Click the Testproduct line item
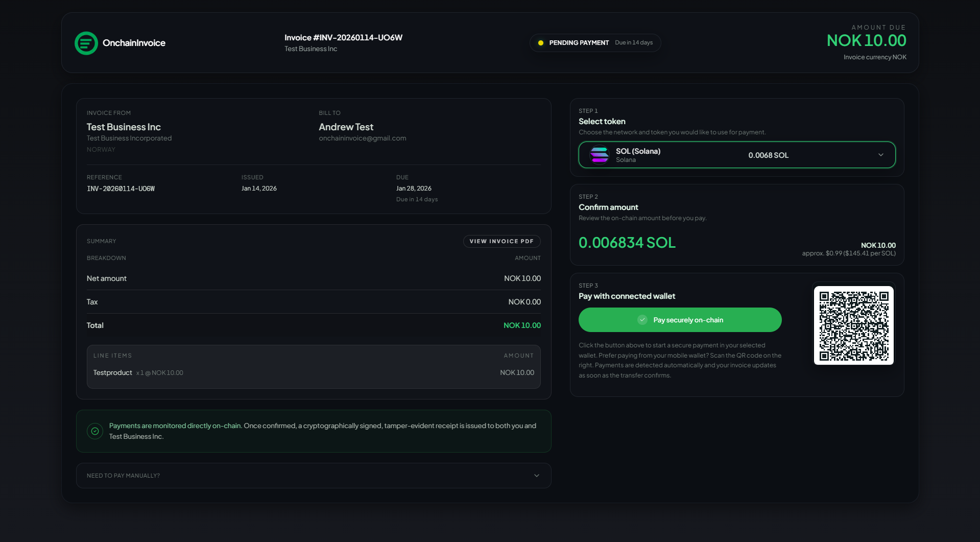980x542 pixels. (112, 372)
